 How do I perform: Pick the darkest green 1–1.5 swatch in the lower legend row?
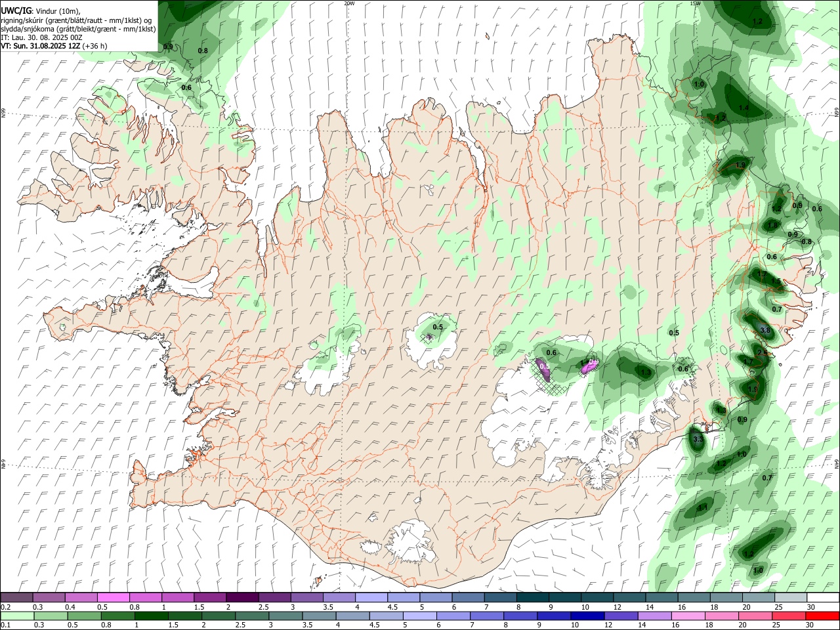[151, 616]
